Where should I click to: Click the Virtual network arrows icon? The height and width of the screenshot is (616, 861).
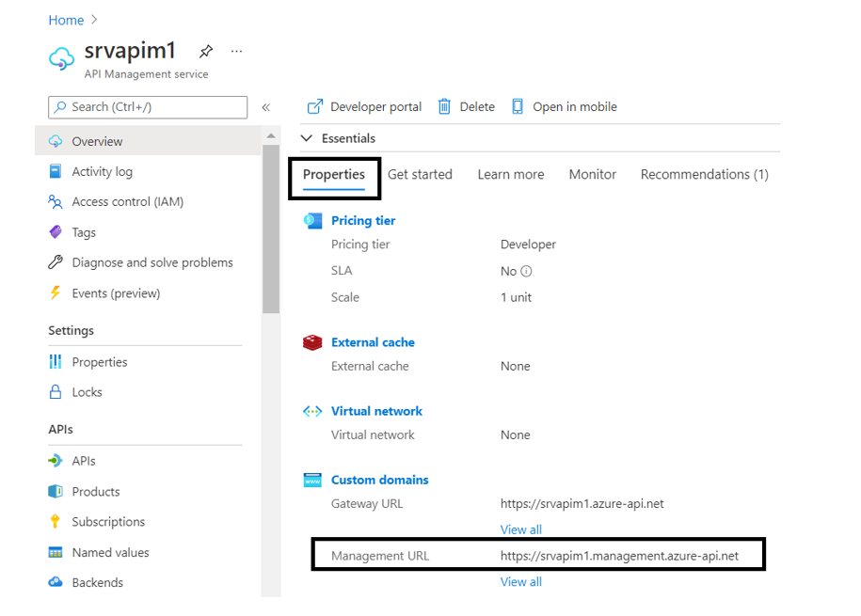pos(312,411)
